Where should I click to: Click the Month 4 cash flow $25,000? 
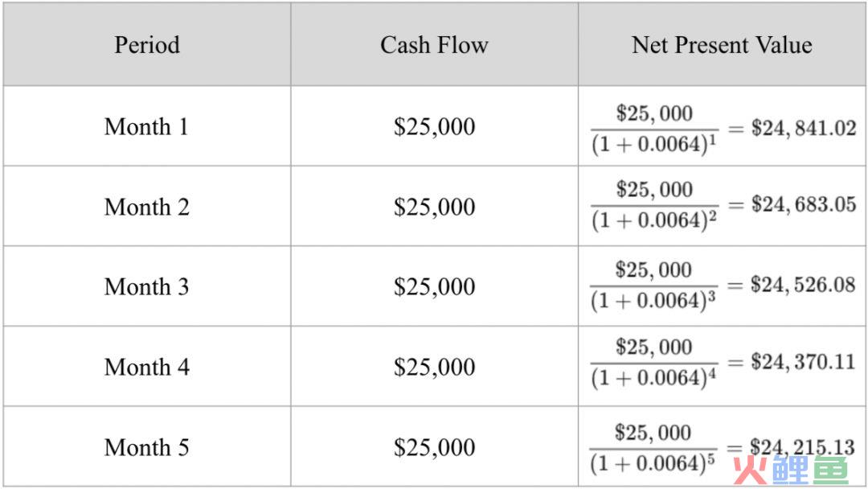click(435, 368)
